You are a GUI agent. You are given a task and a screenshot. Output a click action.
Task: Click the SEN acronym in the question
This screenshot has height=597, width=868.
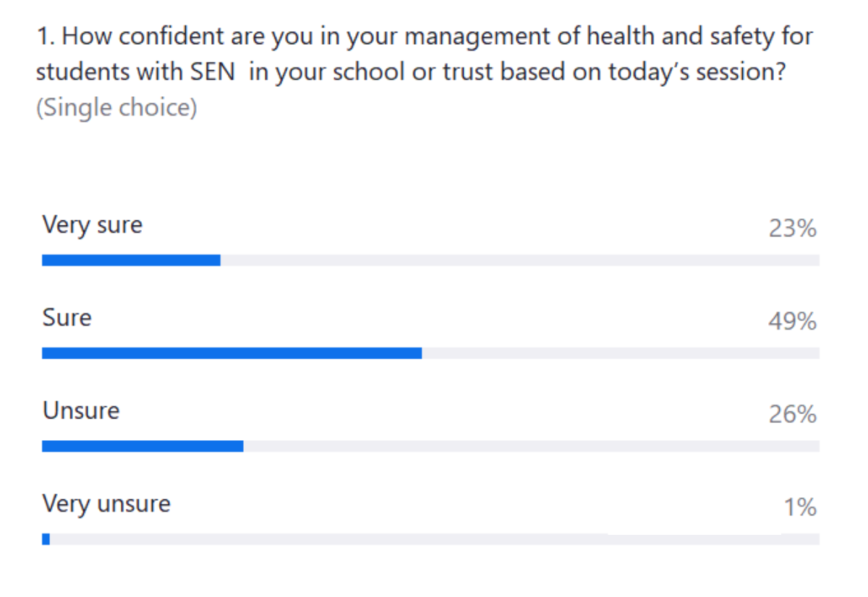(212, 72)
